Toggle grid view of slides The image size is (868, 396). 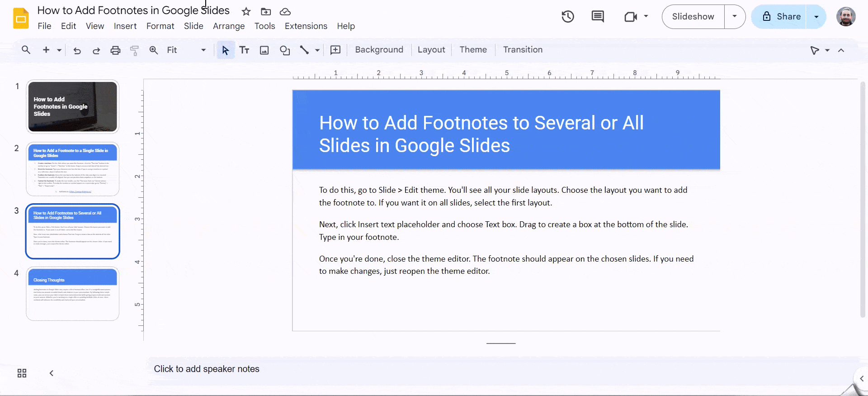pyautogui.click(x=22, y=373)
